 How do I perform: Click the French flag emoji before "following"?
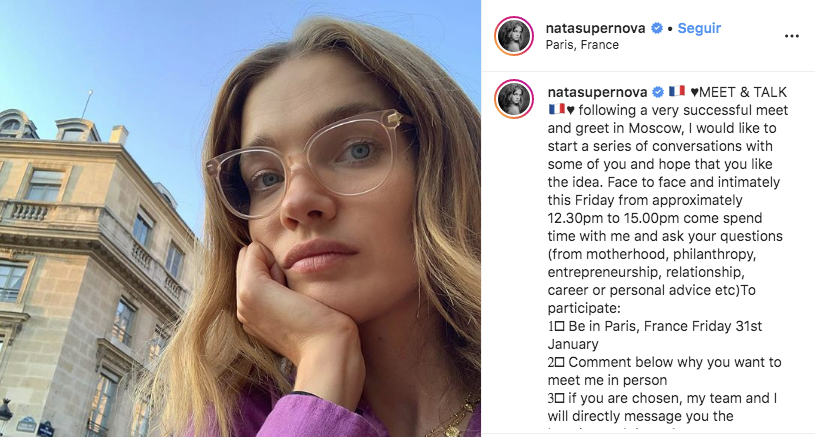556,109
